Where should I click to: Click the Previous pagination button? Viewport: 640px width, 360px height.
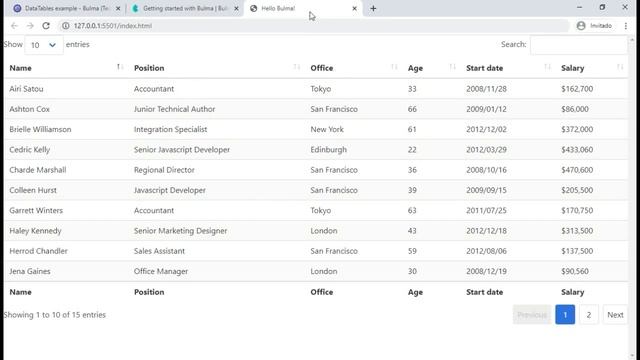click(532, 315)
